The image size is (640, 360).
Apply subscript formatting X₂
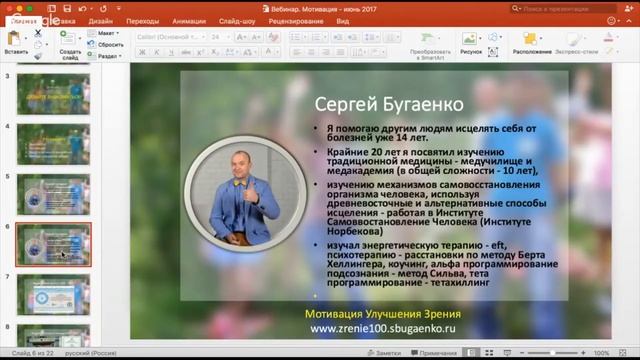215,52
